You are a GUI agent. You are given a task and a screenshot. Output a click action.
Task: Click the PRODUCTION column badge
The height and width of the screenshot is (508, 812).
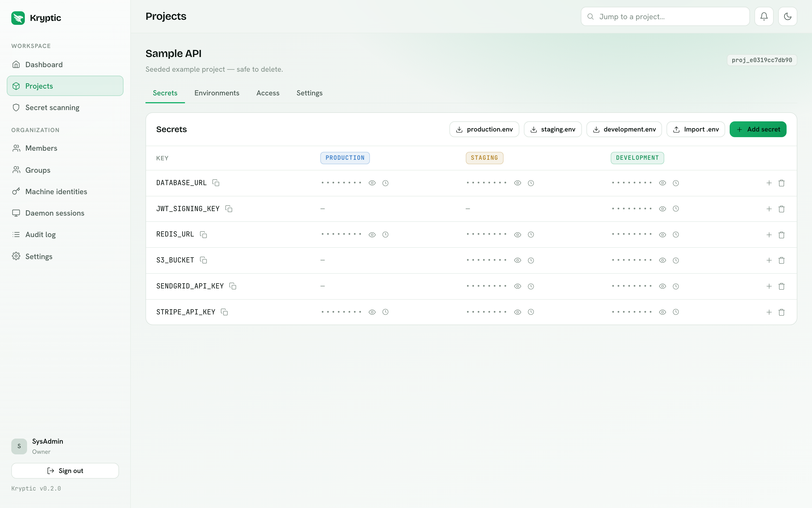[345, 158]
